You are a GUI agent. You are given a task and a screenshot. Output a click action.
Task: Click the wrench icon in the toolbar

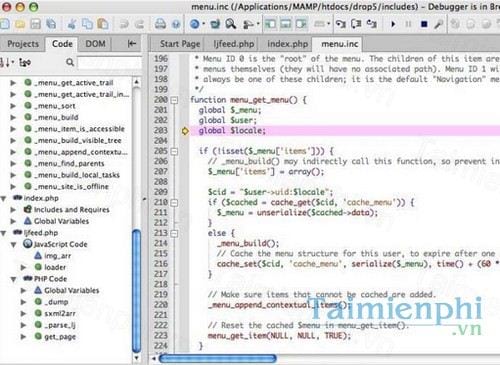pyautogui.click(x=439, y=24)
